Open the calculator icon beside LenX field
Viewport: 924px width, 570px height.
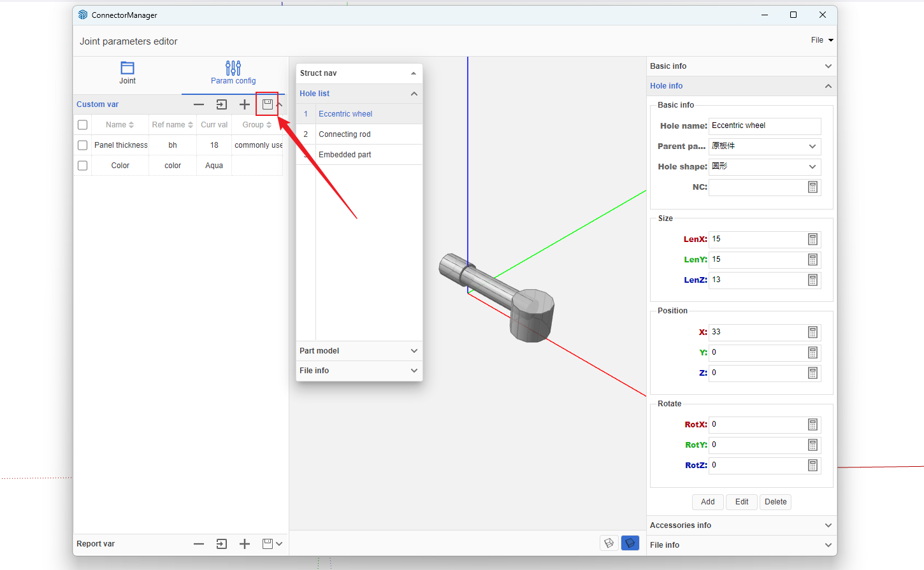click(x=812, y=239)
